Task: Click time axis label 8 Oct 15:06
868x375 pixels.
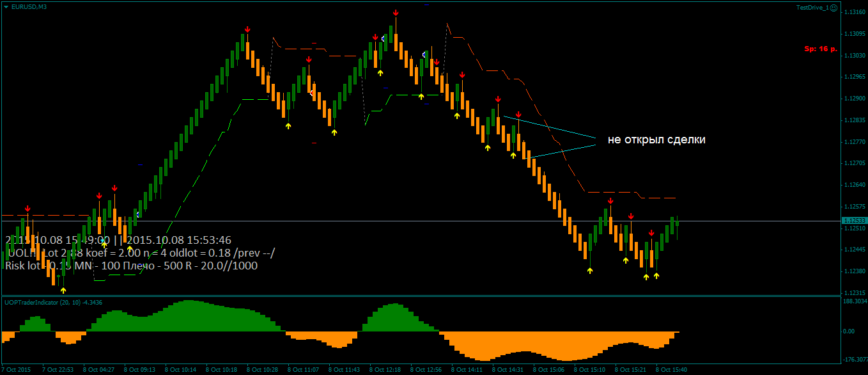Action: tap(548, 370)
